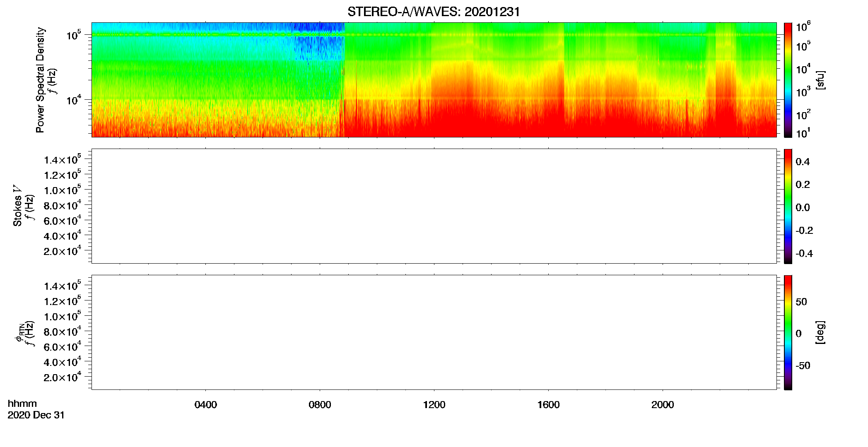
Task: Click the "Power Spectral Density" axis label
Action: [x=40, y=80]
